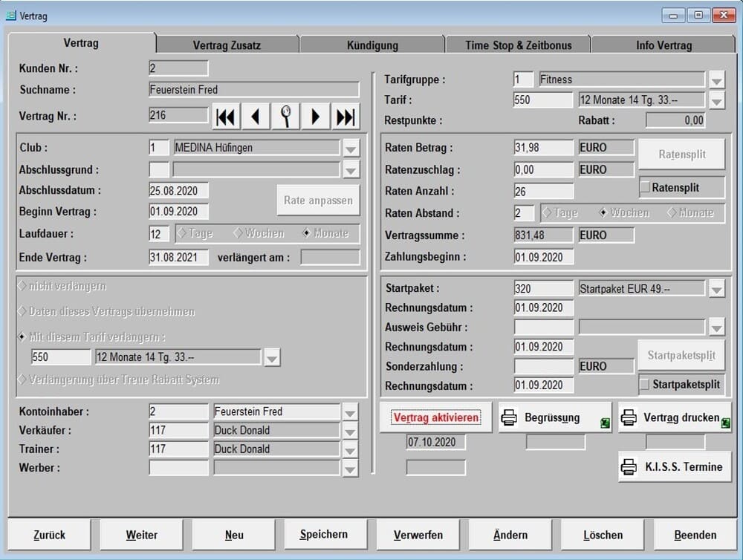Open the Verkäufer Duck Donald dropdown
The height and width of the screenshot is (560, 743).
pos(351,431)
